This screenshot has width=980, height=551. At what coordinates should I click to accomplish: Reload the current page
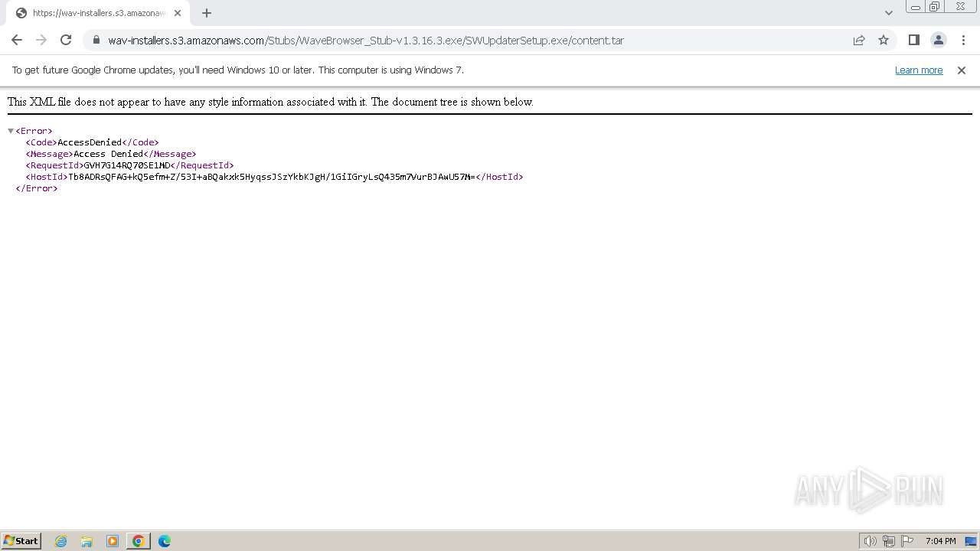66,40
